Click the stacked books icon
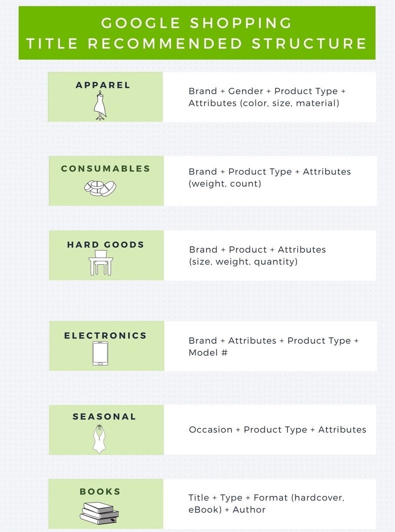 point(99,512)
